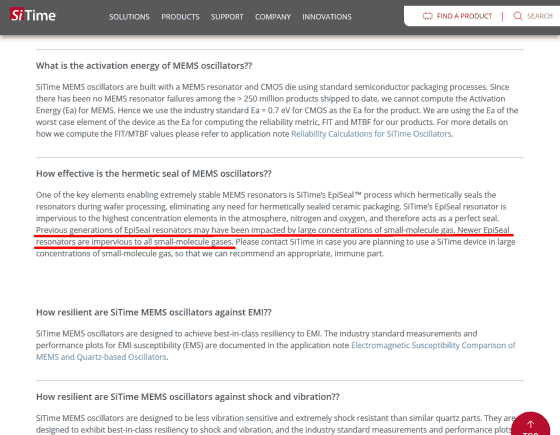Screen dimensions: 560x435
Task: Click the hermetic seal question heading
Action: click(x=154, y=174)
